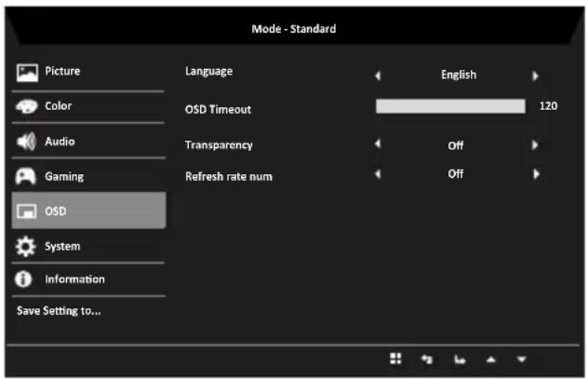Select previous Language with left arrow

point(378,75)
